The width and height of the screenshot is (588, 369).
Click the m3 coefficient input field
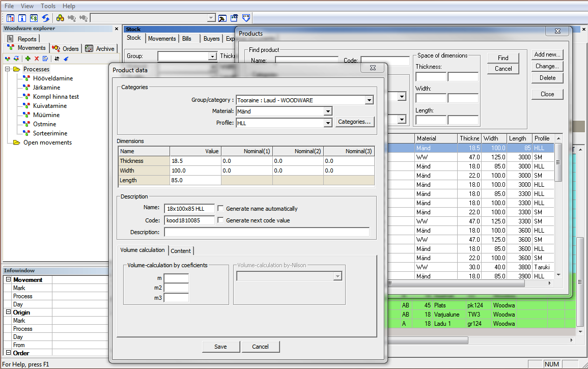point(176,298)
